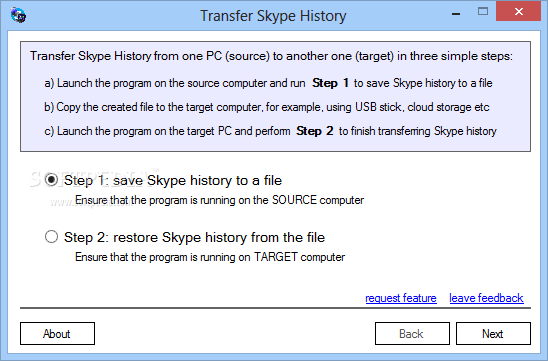Viewport: 548px width, 361px height.
Task: Click the window title text 'Transfer Skype History'
Action: [x=273, y=16]
